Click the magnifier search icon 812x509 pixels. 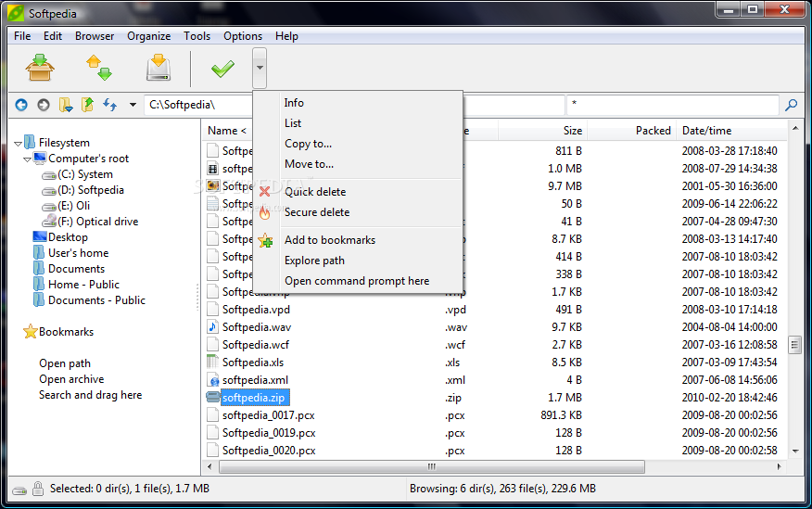coord(792,105)
